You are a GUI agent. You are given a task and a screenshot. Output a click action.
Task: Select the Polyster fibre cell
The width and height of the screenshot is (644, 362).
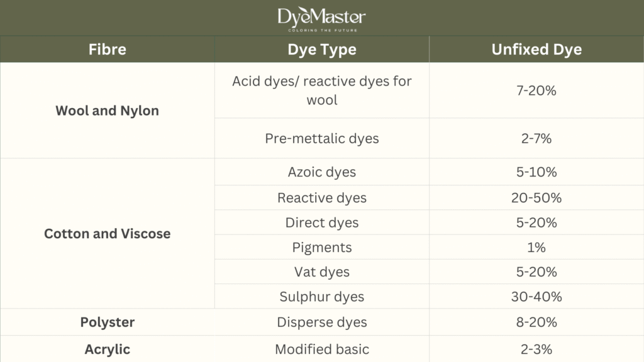[x=107, y=322]
